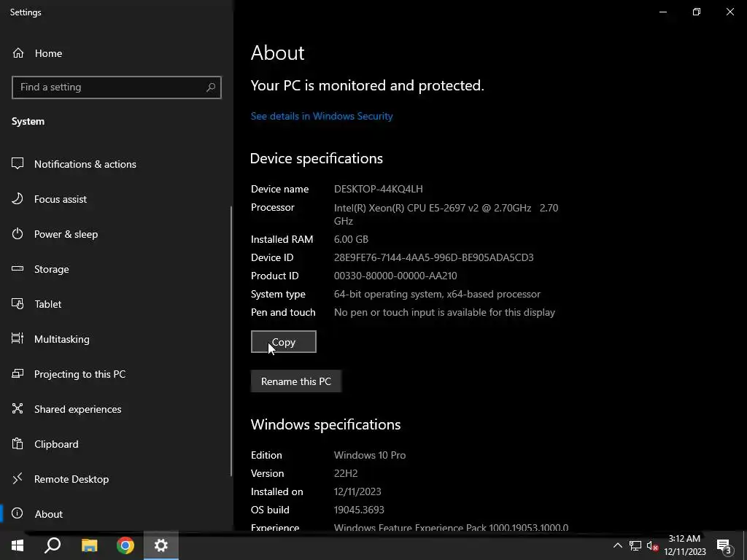Viewport: 747px width, 560px height.
Task: Select Storage in the sidebar
Action: 52,269
